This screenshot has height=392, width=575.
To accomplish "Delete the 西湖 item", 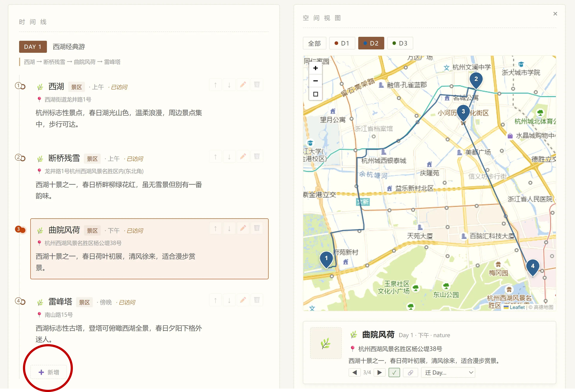I will [x=257, y=85].
